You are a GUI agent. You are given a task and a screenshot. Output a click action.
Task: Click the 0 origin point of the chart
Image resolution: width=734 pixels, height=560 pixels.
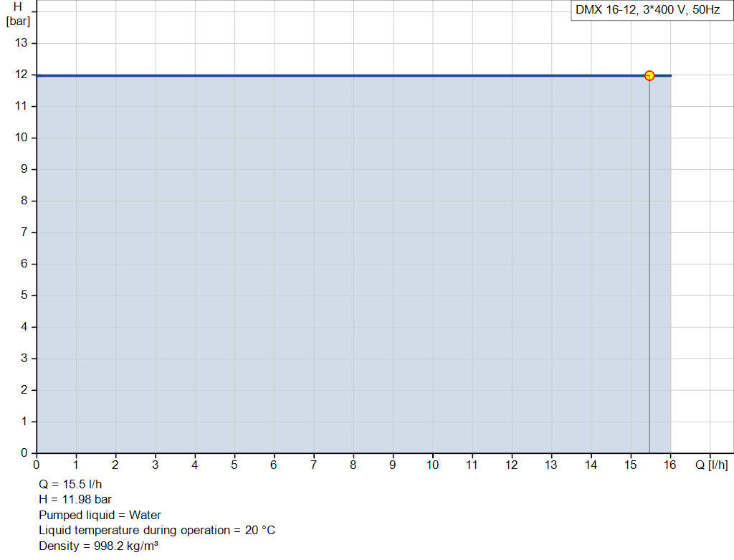coord(36,452)
